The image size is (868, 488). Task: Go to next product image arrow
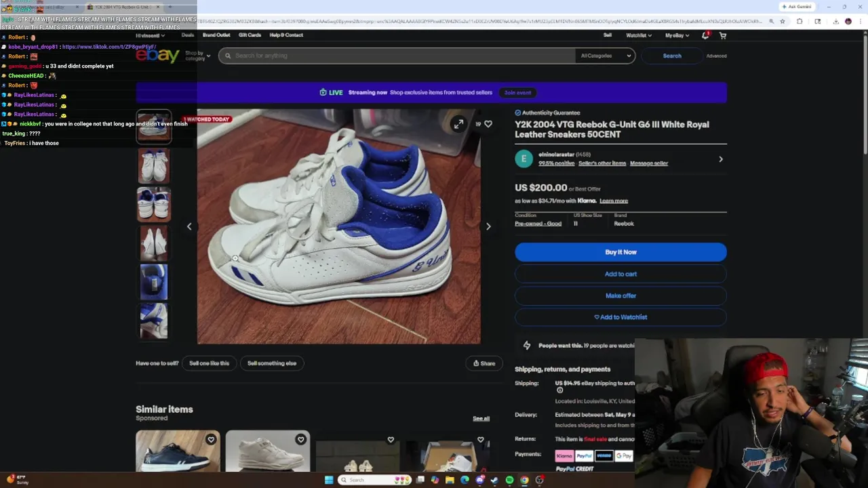pyautogui.click(x=488, y=226)
